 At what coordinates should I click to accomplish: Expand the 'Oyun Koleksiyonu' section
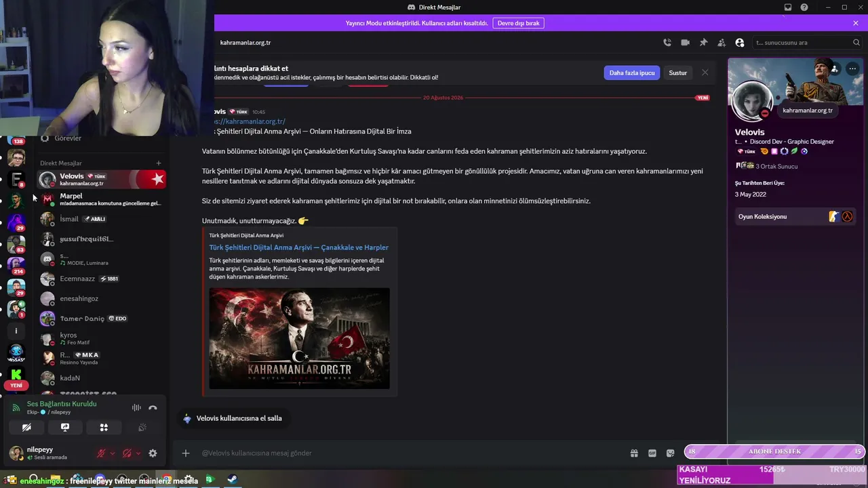click(x=795, y=216)
